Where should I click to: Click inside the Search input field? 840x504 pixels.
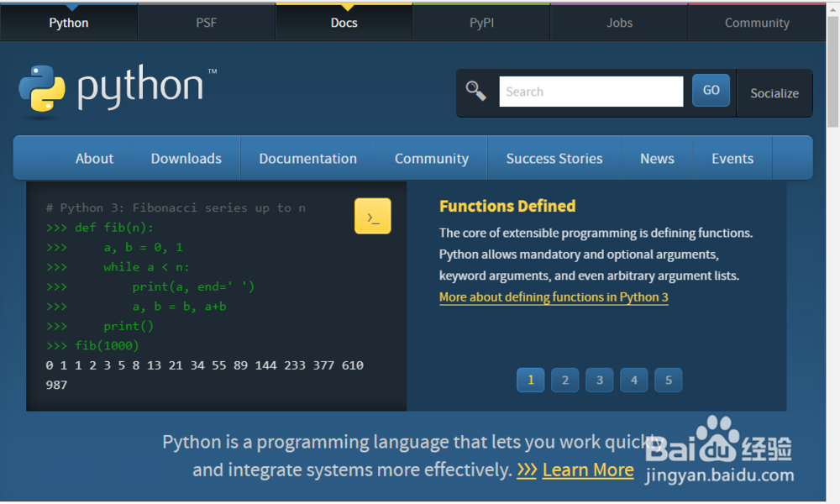pos(591,91)
